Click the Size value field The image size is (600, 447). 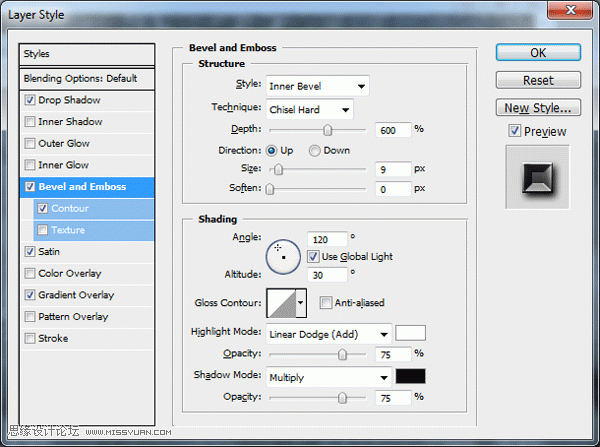393,169
